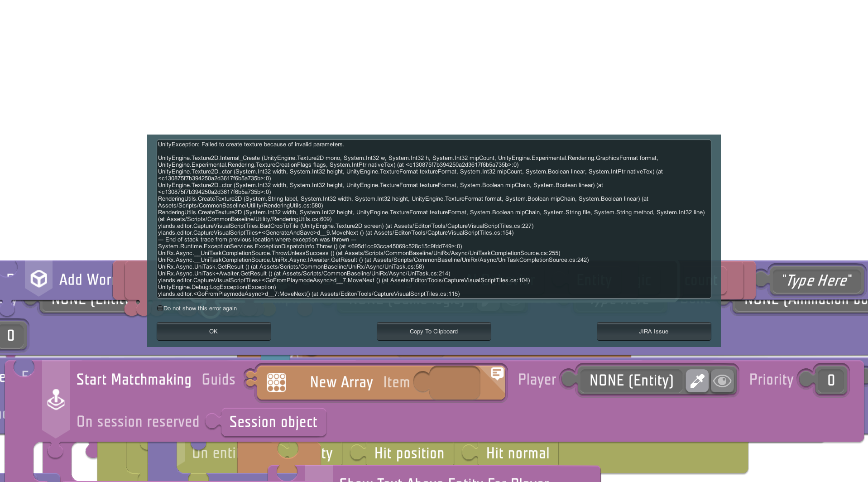Click the empty Item slot in New Array
This screenshot has width=868, height=482.
point(454,383)
